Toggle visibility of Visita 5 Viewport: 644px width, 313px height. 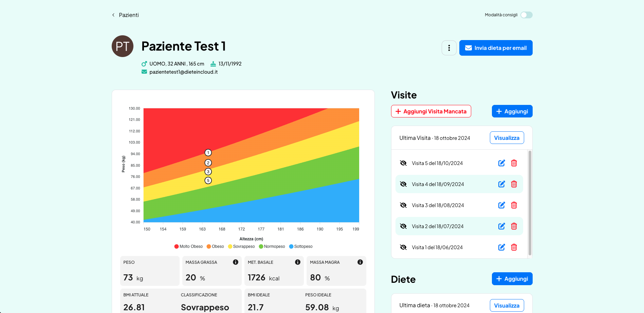[x=403, y=163]
